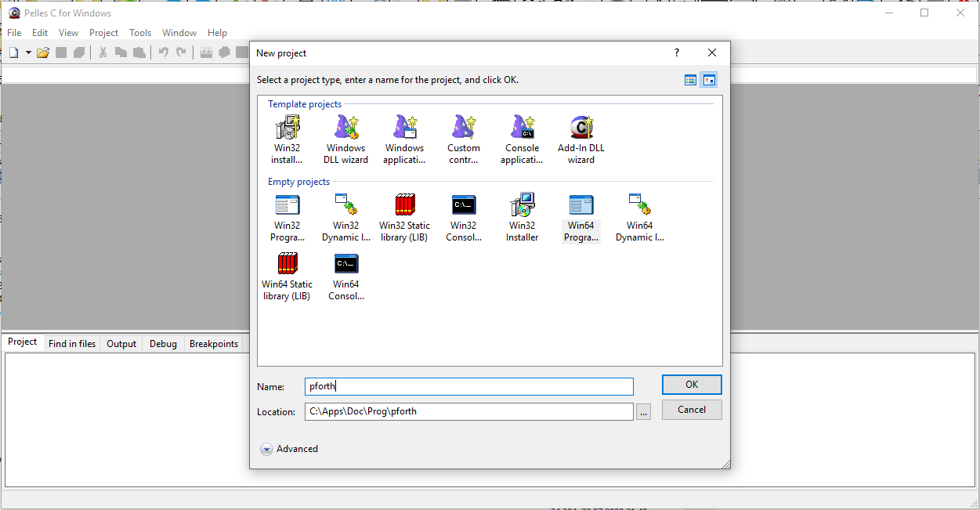Click the project Location input field
This screenshot has height=510, width=980.
click(x=469, y=411)
